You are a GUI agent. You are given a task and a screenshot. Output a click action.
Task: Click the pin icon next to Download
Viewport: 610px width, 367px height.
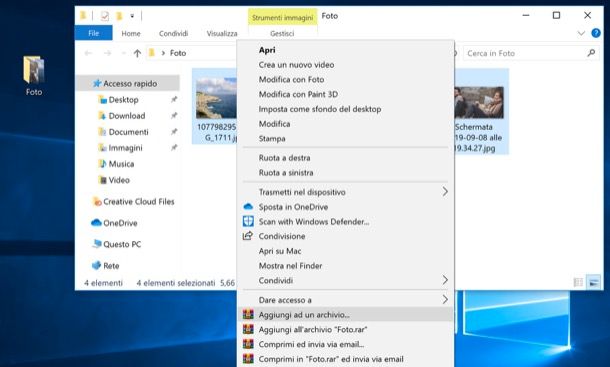pos(174,116)
